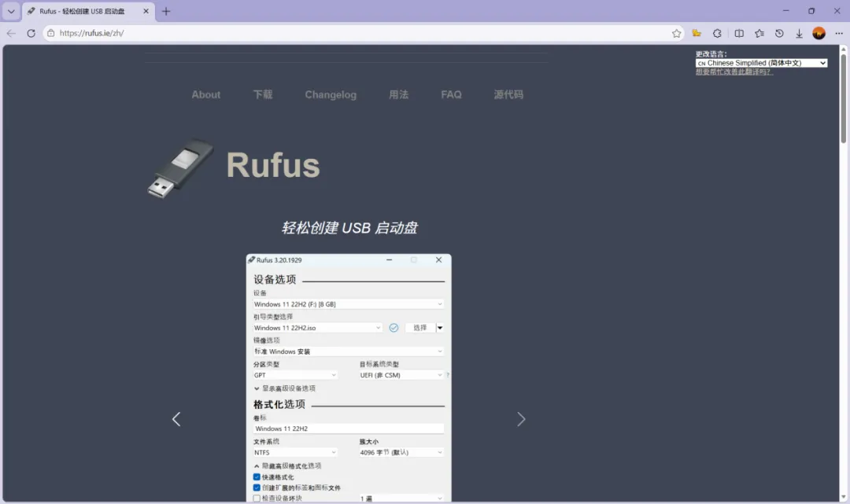Open the tab list chevron button
Image resolution: width=850 pixels, height=504 pixels.
[11, 11]
